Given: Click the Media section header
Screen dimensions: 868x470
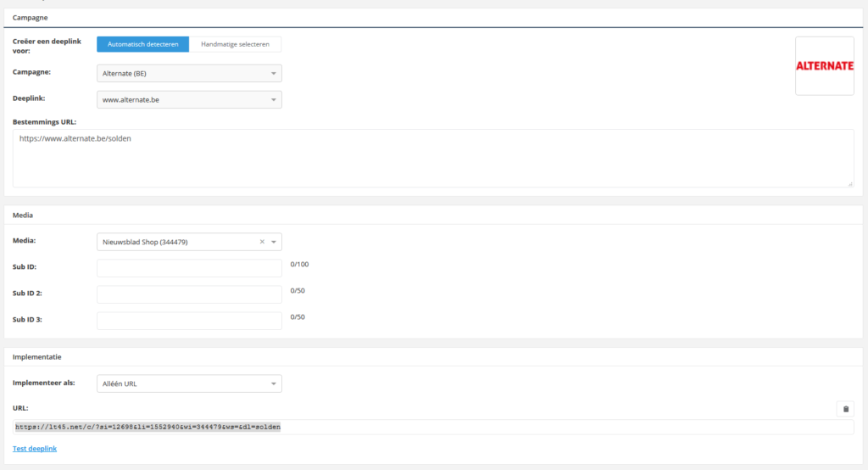Looking at the screenshot, I should pos(25,215).
